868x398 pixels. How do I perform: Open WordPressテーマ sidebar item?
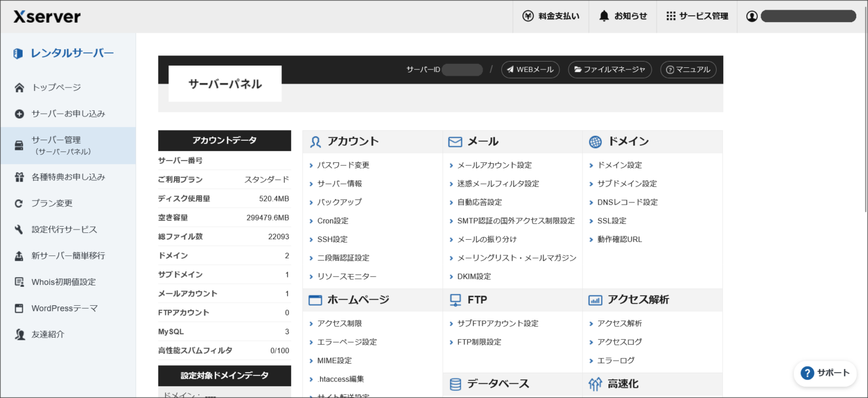point(64,308)
